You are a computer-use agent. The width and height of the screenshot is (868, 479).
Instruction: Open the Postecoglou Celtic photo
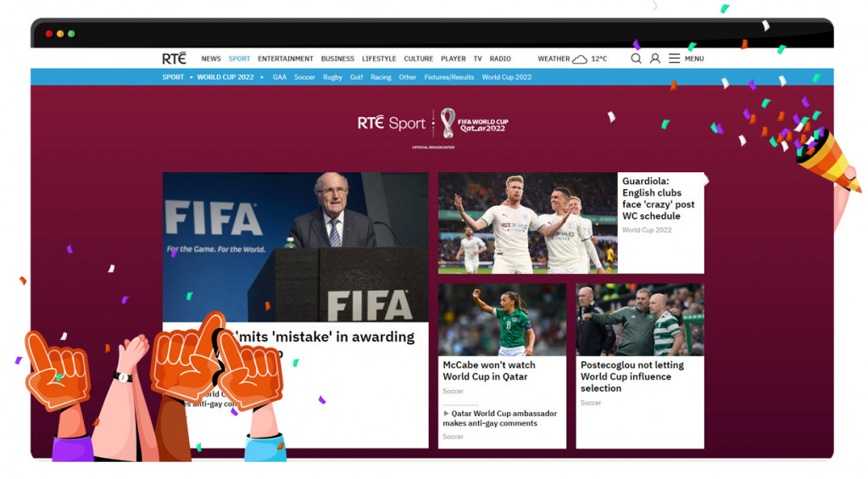tap(640, 320)
